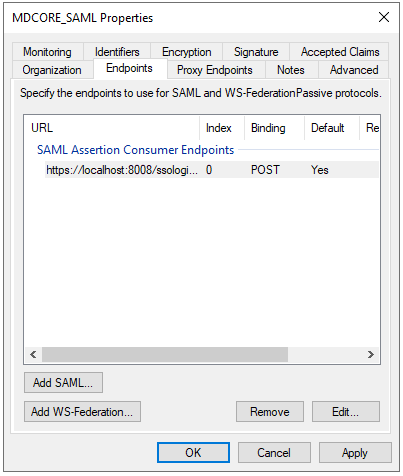The height and width of the screenshot is (476, 403).
Task: Click the right scroll arrow of list
Action: tap(371, 354)
